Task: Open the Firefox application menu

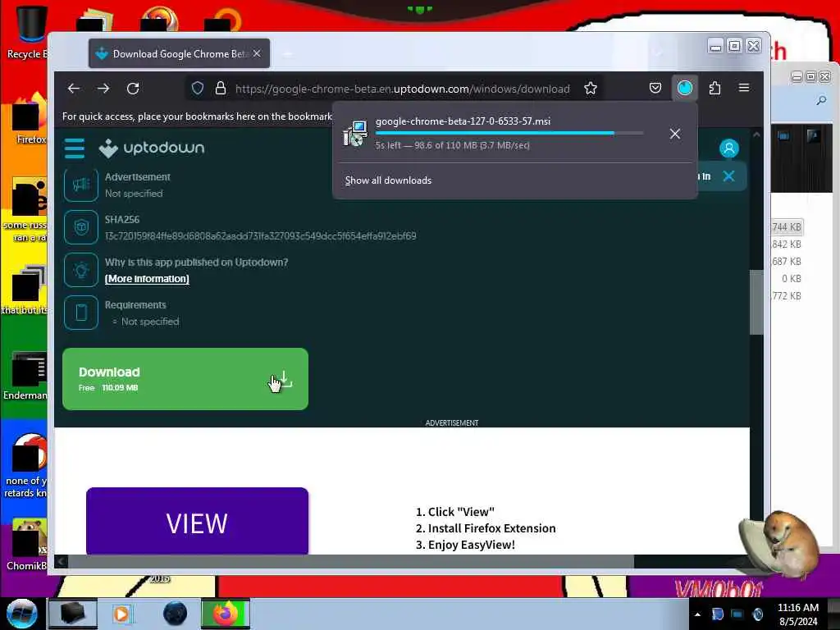Action: (744, 88)
